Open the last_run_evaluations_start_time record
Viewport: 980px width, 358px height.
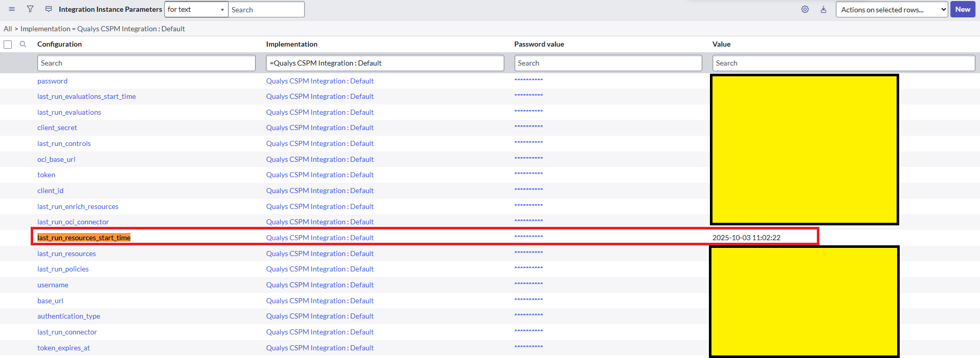pos(86,96)
